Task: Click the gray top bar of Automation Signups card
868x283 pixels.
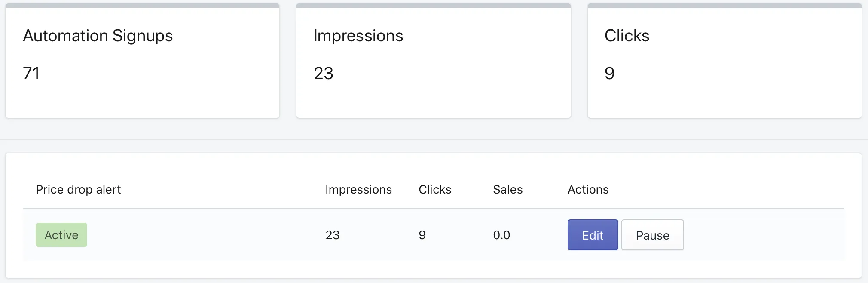Action: [142, 6]
